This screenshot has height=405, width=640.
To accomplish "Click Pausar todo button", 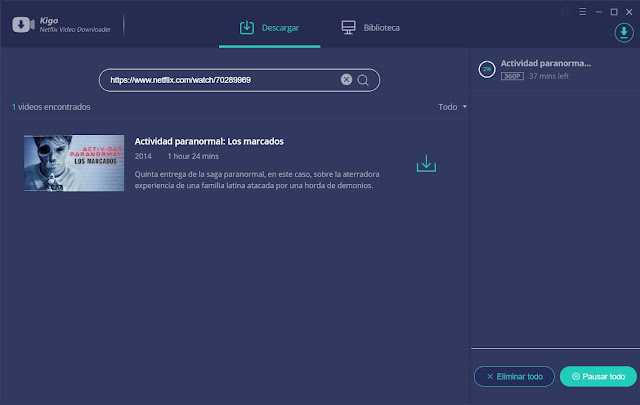I will click(598, 376).
